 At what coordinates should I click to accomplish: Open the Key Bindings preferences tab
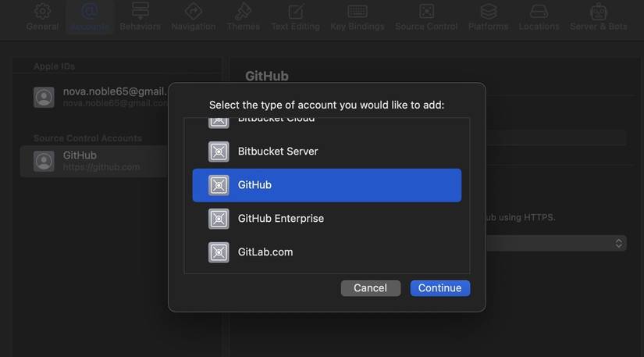coord(358,17)
